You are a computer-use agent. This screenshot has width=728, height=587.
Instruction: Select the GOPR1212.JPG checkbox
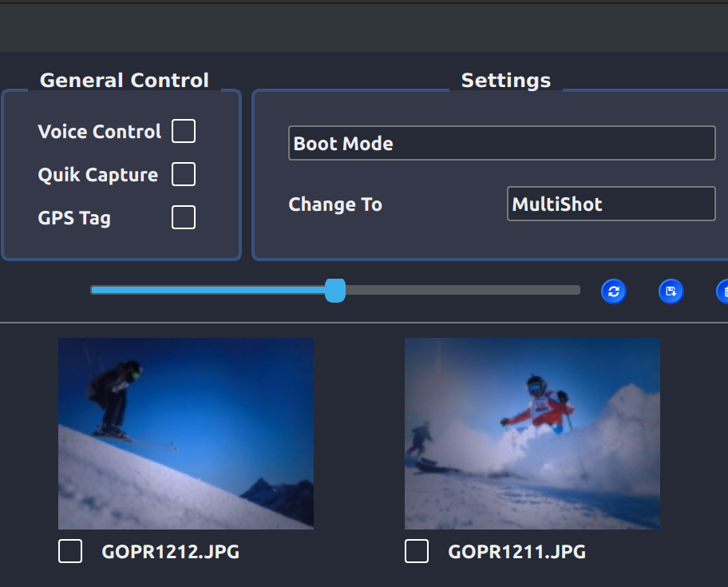coord(70,551)
